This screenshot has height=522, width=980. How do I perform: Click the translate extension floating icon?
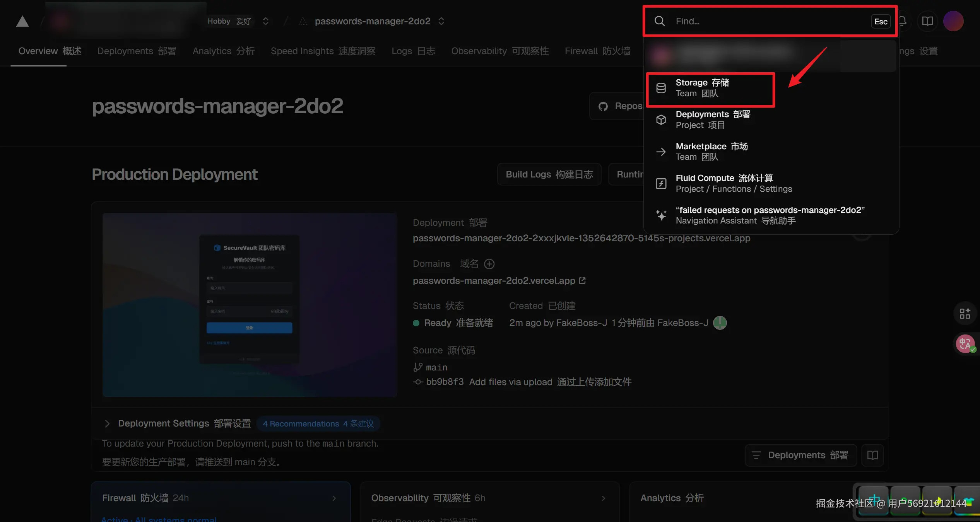[965, 344]
